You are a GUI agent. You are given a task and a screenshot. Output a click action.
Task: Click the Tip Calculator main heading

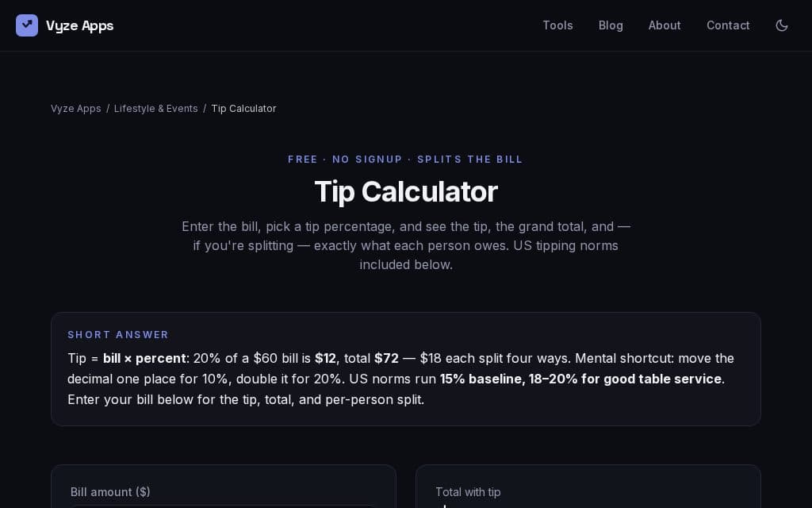point(406,192)
